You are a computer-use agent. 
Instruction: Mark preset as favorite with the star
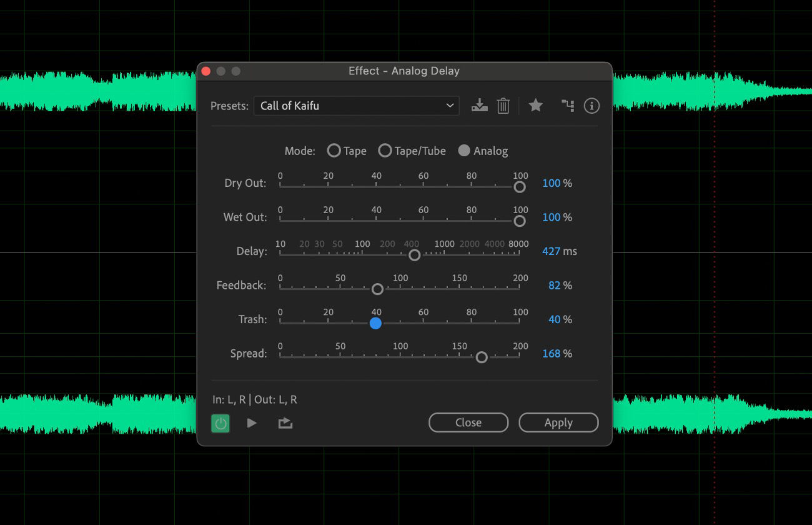tap(535, 106)
